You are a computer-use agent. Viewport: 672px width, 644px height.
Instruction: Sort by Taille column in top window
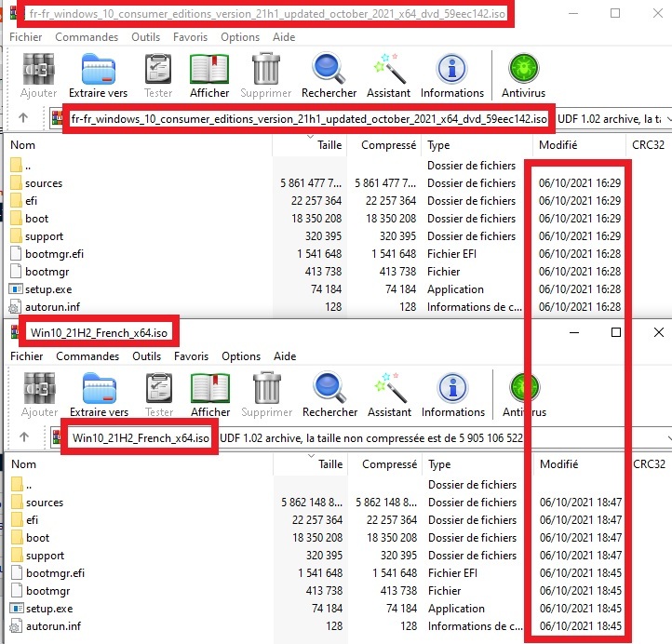click(309, 145)
